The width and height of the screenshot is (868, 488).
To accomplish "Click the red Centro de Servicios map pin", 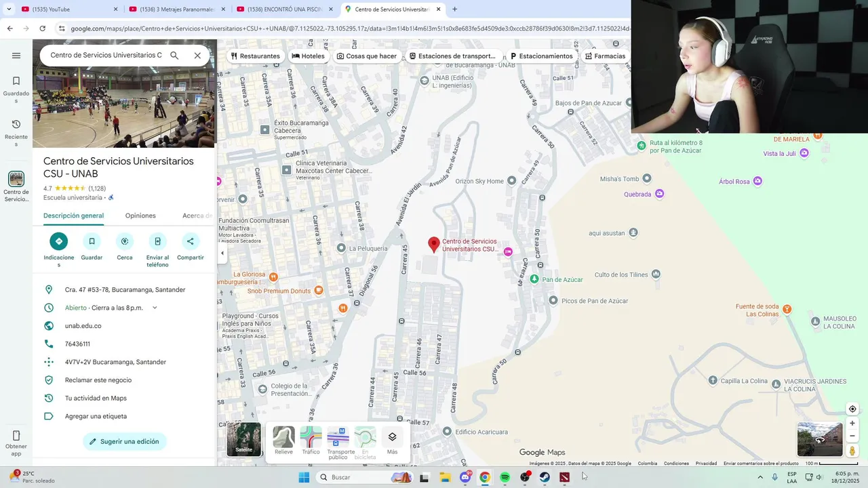I will (x=434, y=245).
